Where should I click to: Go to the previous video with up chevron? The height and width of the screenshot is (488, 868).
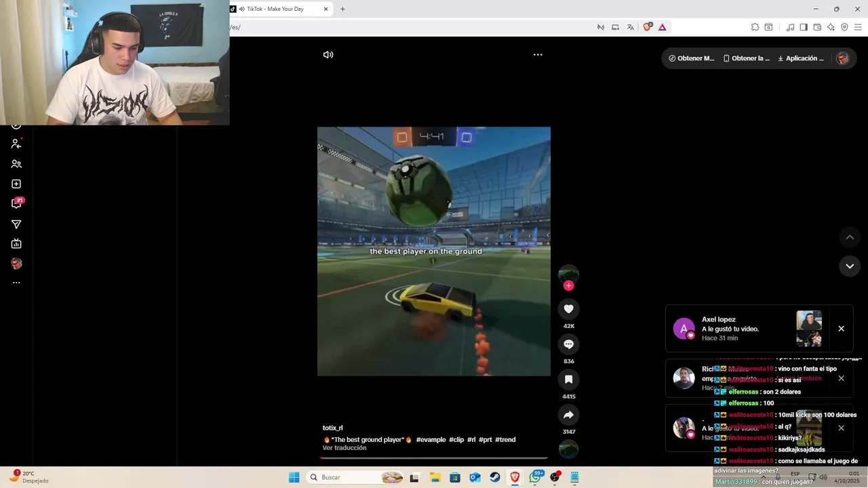point(850,237)
